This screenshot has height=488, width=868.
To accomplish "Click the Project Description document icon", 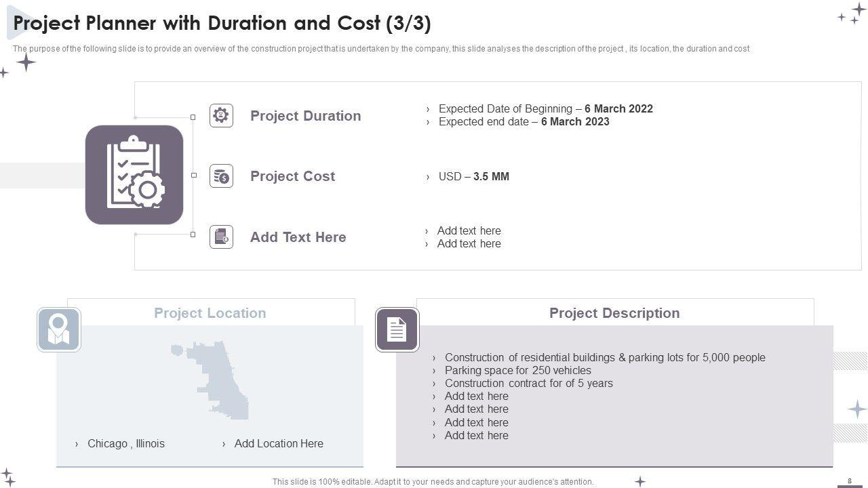I will click(x=397, y=329).
